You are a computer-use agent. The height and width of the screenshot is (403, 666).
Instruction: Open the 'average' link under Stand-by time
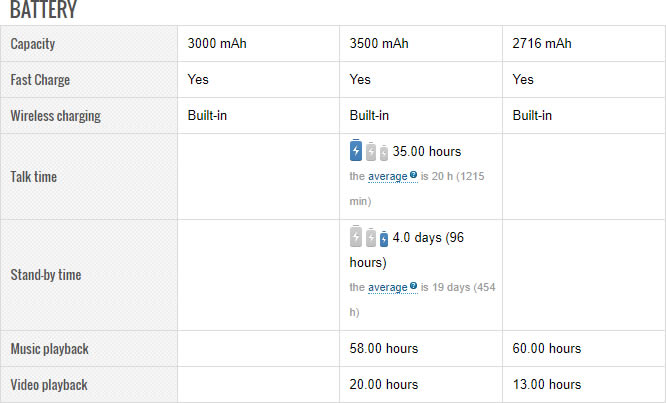(388, 287)
